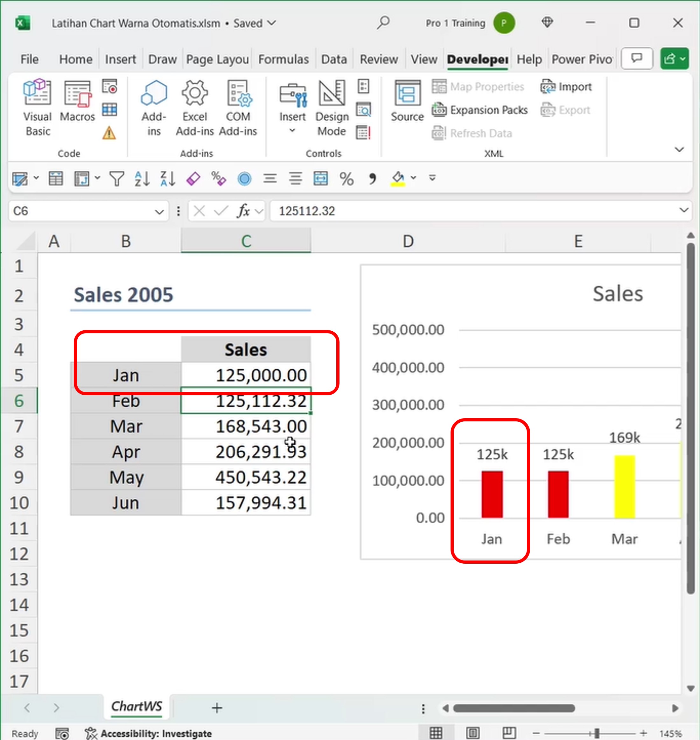
Task: Switch to the Formulas tab
Action: (283, 59)
